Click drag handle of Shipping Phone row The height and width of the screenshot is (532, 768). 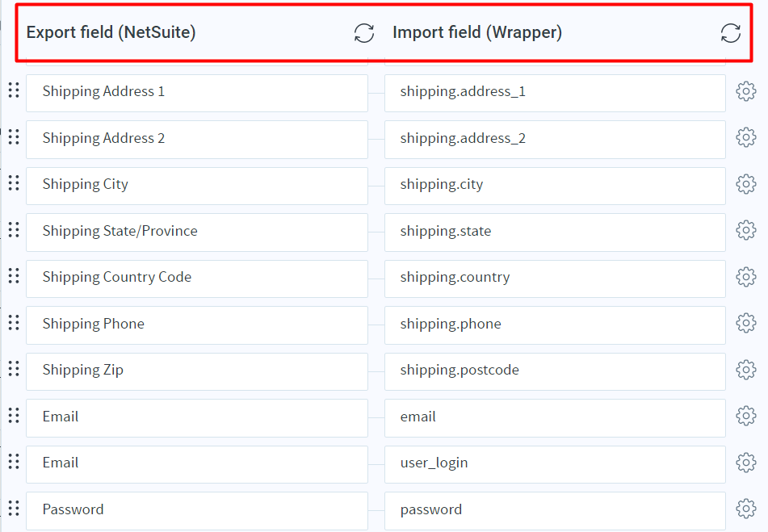coord(14,323)
